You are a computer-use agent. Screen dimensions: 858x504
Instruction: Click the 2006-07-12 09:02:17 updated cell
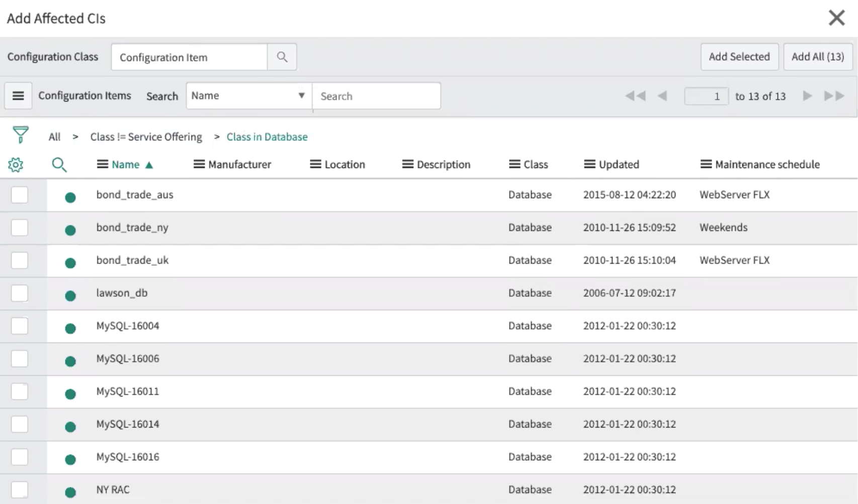[x=629, y=293]
